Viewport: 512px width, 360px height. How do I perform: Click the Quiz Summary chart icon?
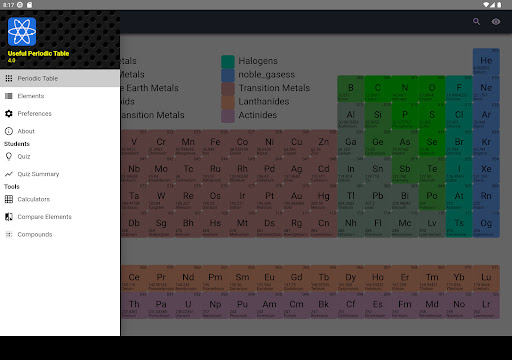[9, 174]
